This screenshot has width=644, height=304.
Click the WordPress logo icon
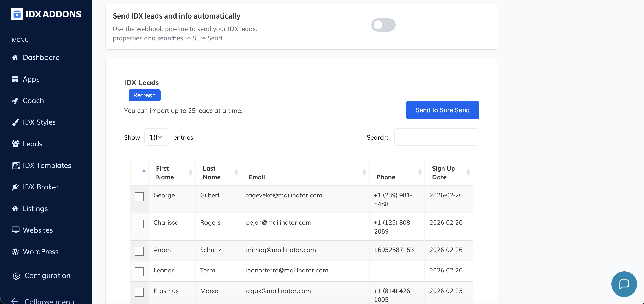coord(15,251)
